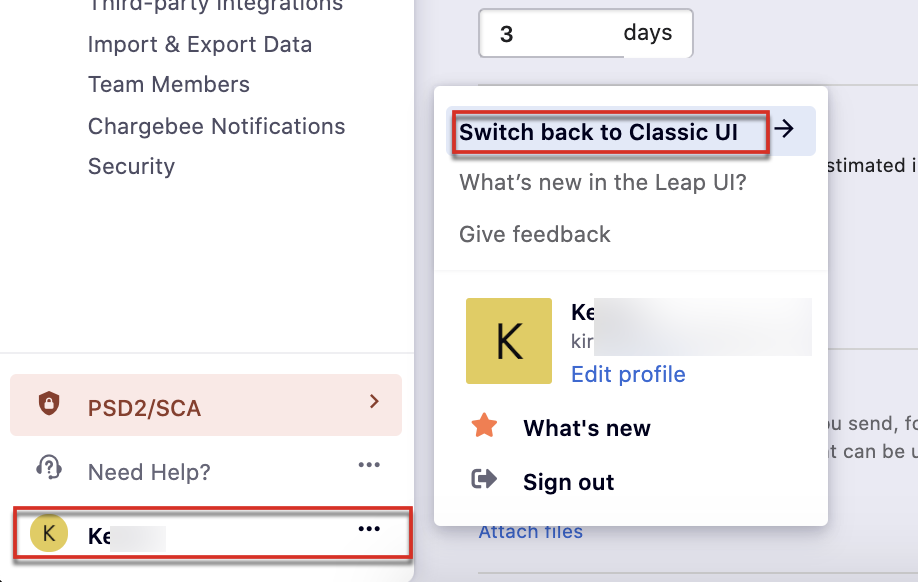Click the orange star What's new icon
The width and height of the screenshot is (918, 582).
484,428
